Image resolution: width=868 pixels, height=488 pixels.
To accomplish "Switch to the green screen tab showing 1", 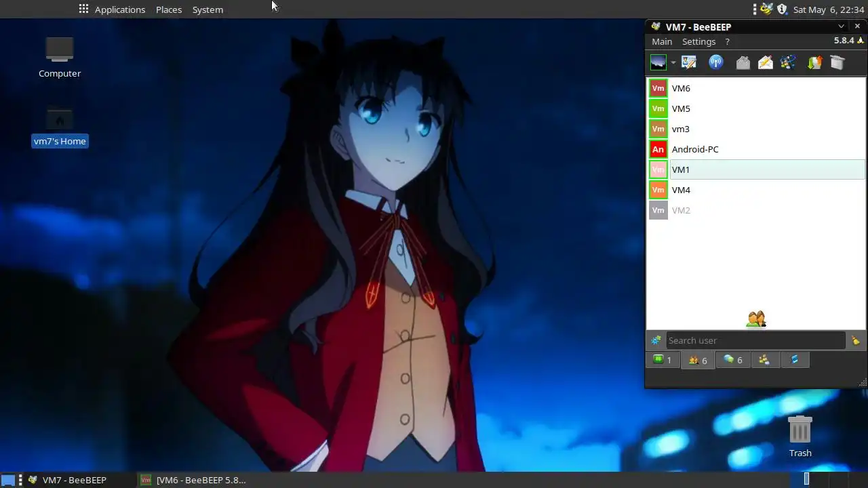I will pyautogui.click(x=662, y=360).
